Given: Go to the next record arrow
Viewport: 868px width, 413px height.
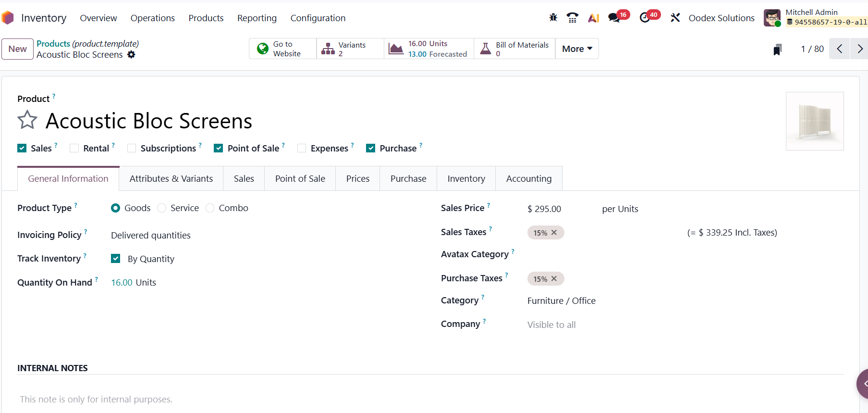Looking at the screenshot, I should coord(859,49).
